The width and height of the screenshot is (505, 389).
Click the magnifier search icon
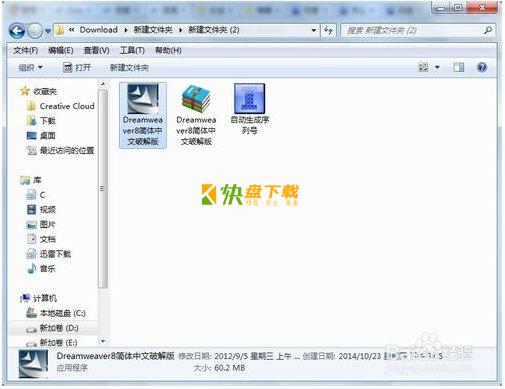pos(488,30)
